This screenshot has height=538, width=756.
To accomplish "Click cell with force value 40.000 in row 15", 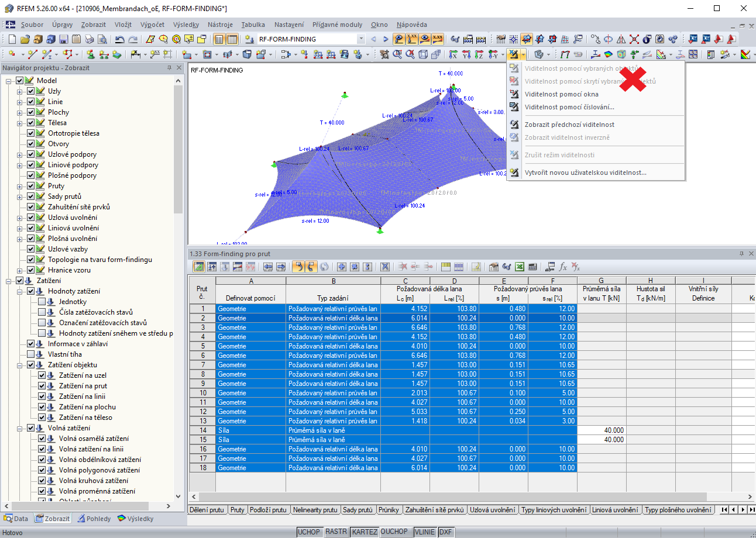I will click(602, 440).
